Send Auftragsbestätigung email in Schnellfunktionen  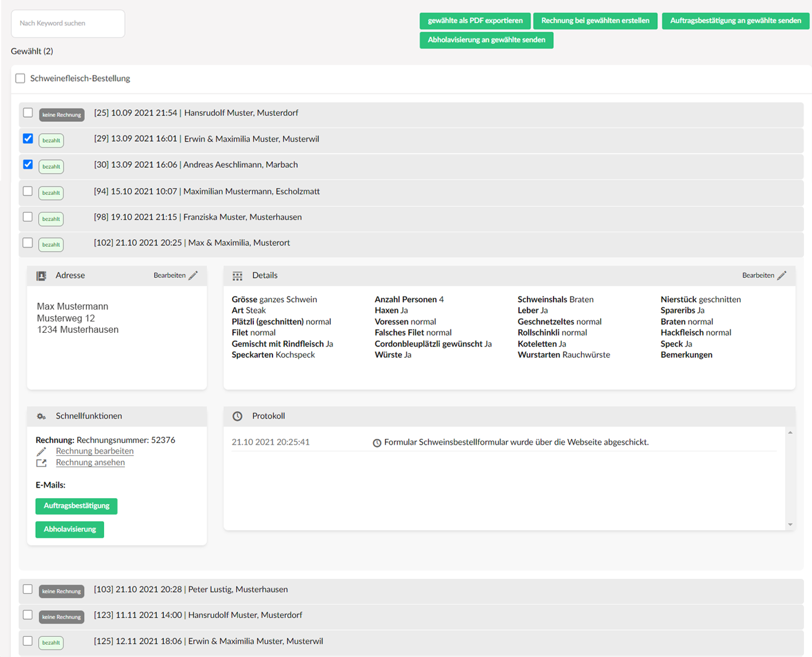[77, 506]
